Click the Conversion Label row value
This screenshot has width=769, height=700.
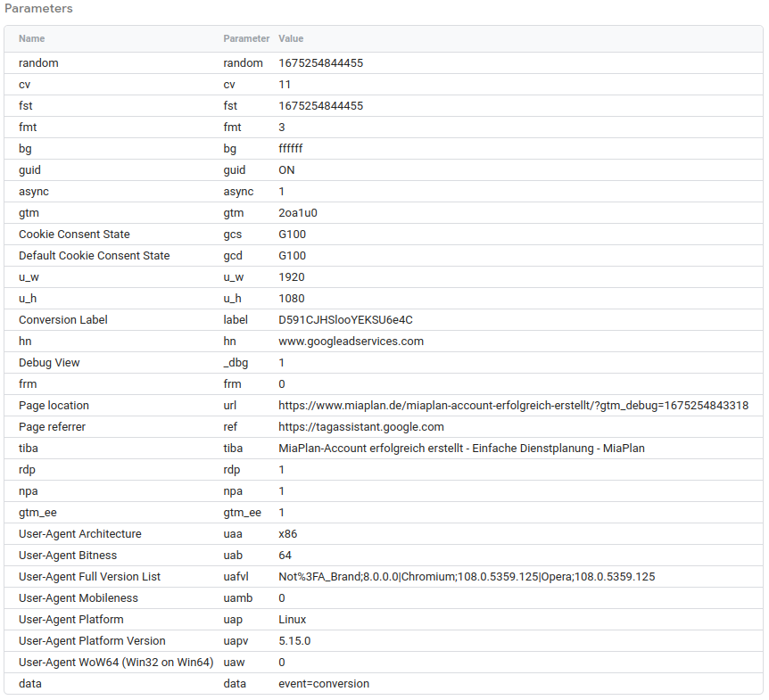point(345,320)
